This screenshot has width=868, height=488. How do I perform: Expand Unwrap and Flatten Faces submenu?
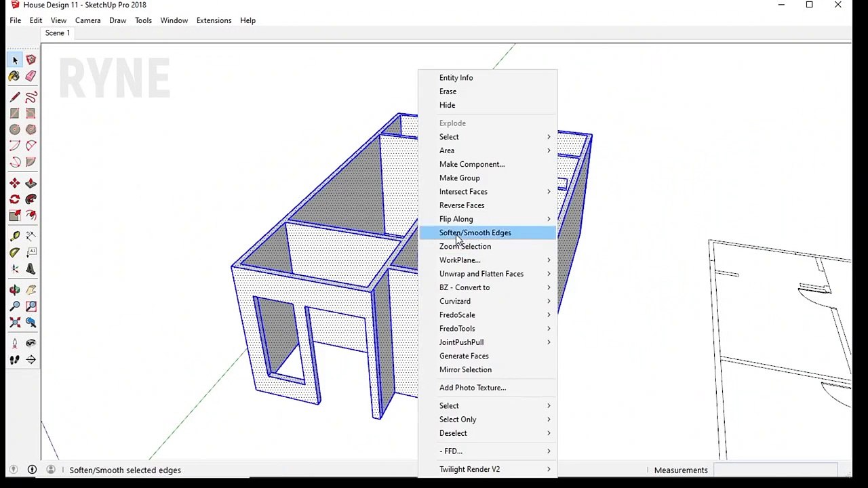488,274
